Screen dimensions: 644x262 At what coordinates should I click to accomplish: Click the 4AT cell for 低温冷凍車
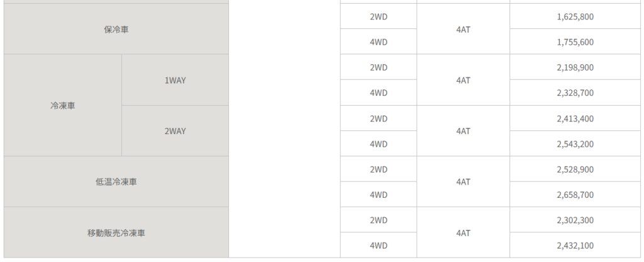463,182
